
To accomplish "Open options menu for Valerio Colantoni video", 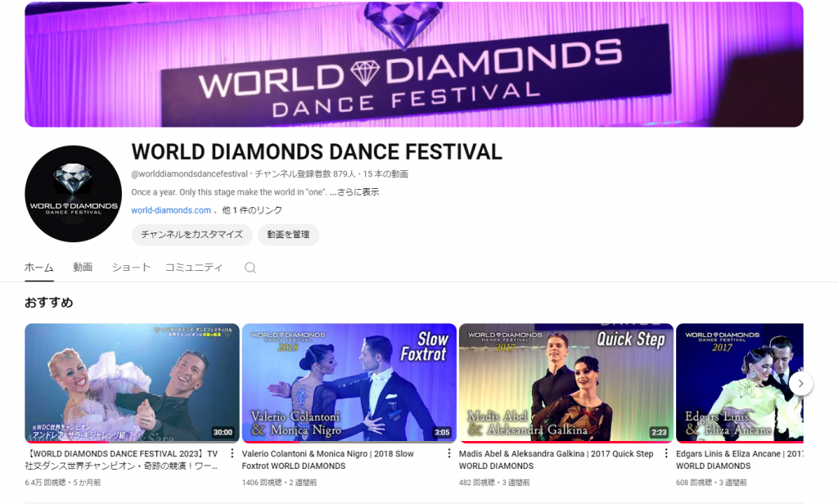I will pos(449,454).
